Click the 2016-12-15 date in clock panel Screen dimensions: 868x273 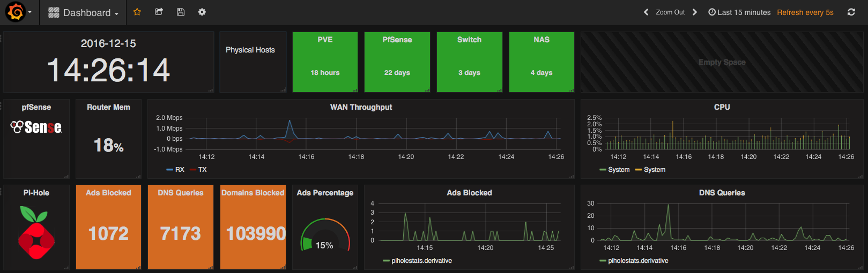108,43
